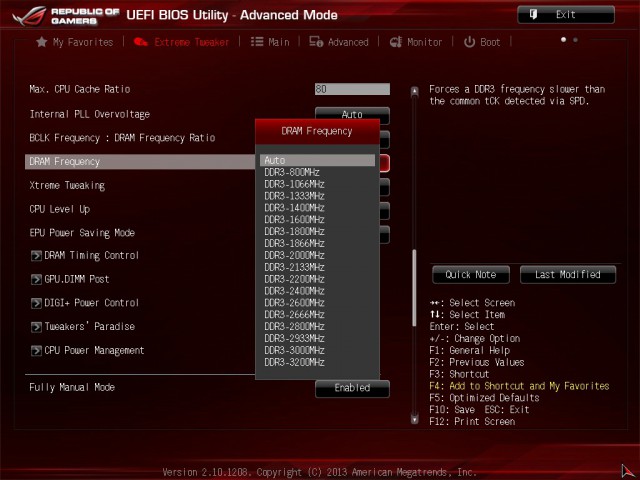Screen dimensions: 640x480
Task: Select DDR3-2800MHz frequency
Action: (317, 327)
